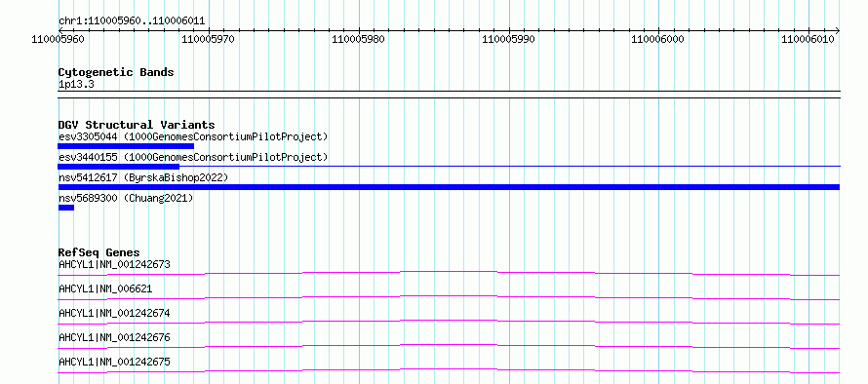This screenshot has width=868, height=384.
Task: Open AHCYL1|NM_001242673 transcript label
Action: (x=114, y=264)
